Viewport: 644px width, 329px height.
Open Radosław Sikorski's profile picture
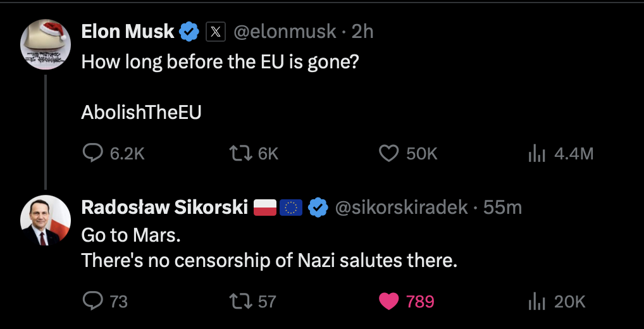coord(46,220)
